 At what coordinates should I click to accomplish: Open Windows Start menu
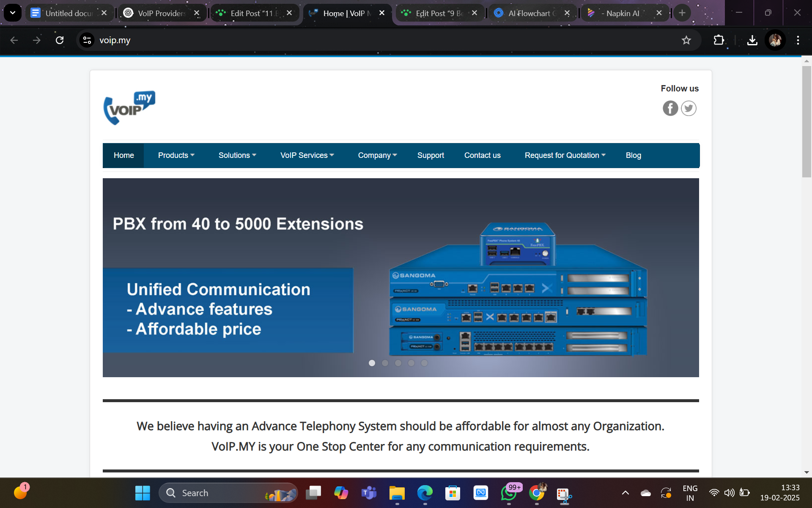(143, 493)
